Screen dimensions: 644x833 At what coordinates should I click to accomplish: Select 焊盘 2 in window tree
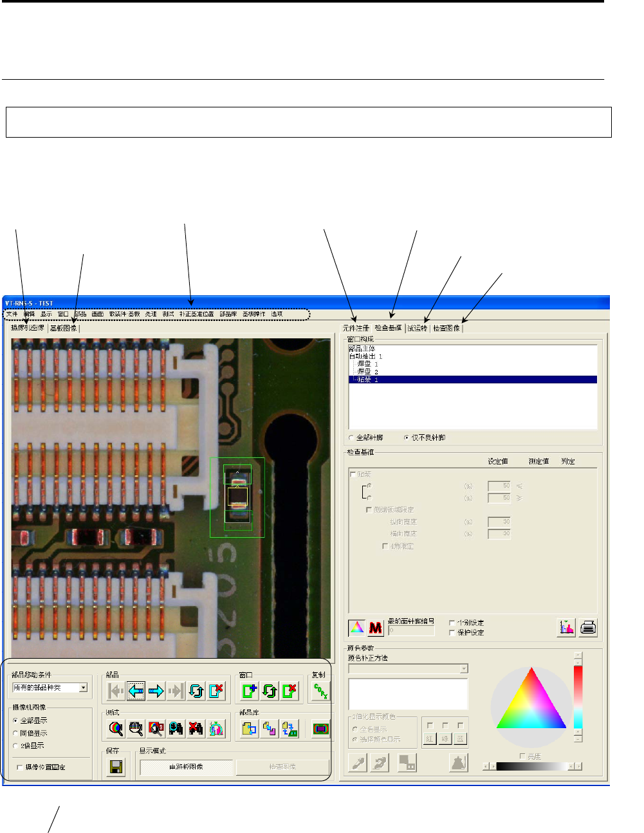(x=368, y=372)
